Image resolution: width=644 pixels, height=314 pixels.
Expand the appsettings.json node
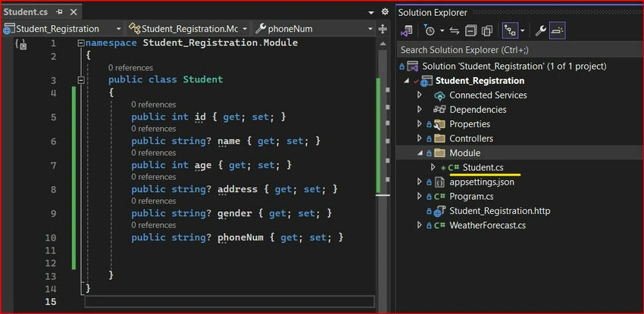click(419, 182)
